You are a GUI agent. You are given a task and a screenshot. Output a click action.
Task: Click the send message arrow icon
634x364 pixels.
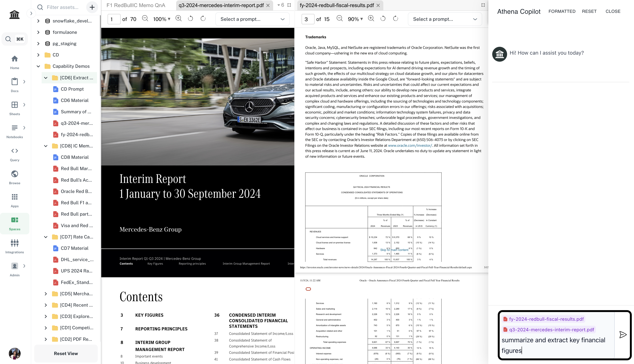623,334
